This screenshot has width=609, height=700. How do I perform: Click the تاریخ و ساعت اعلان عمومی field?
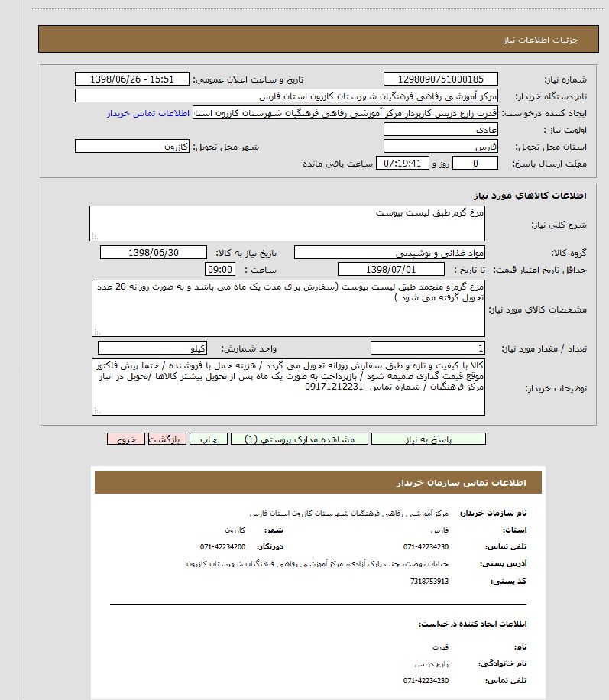tap(133, 79)
